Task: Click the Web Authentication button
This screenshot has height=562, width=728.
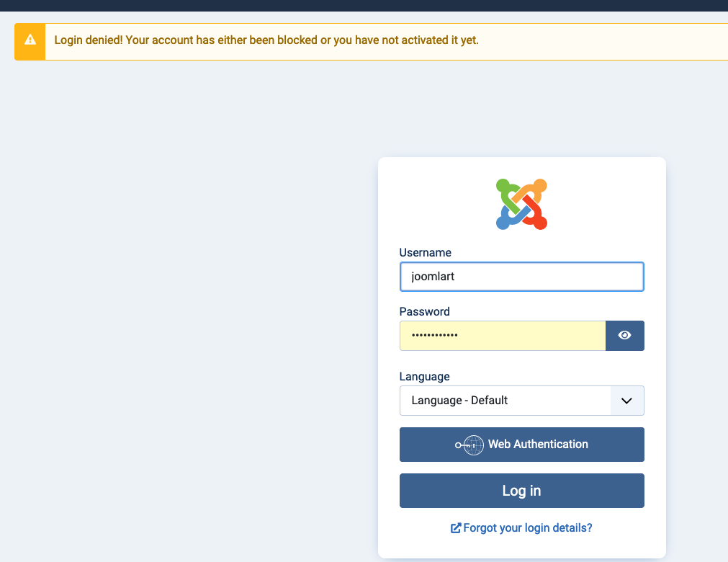Action: pyautogui.click(x=521, y=445)
